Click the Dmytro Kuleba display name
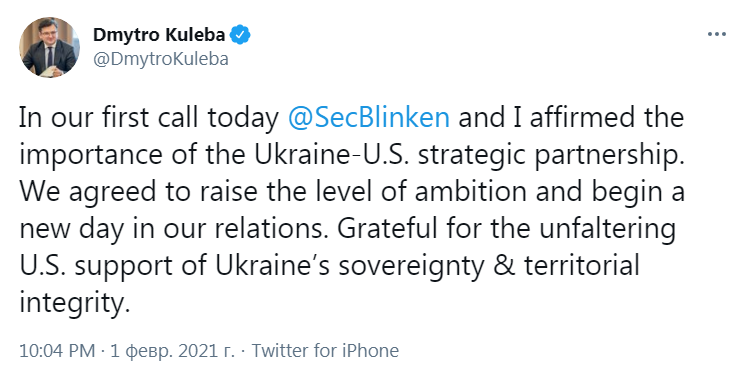Image resolution: width=743 pixels, height=375 pixels. click(x=159, y=35)
